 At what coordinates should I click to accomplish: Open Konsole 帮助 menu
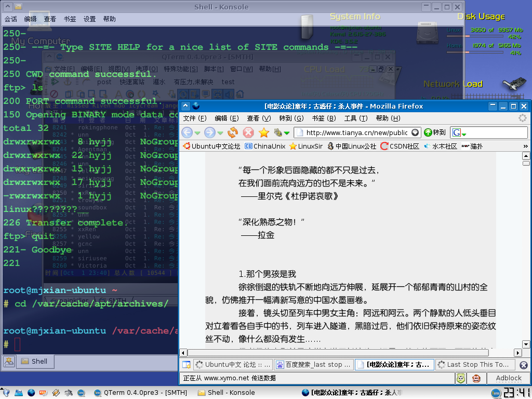(109, 19)
